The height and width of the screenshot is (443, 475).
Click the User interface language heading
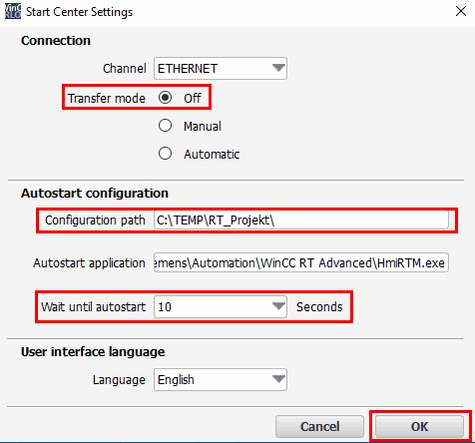tap(93, 352)
